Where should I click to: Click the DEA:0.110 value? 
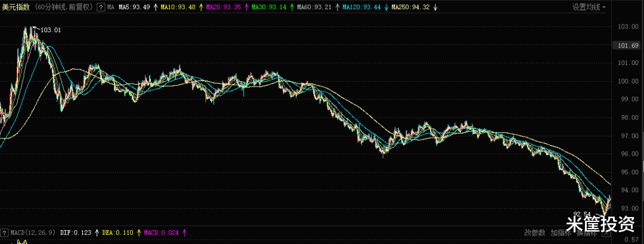click(118, 233)
